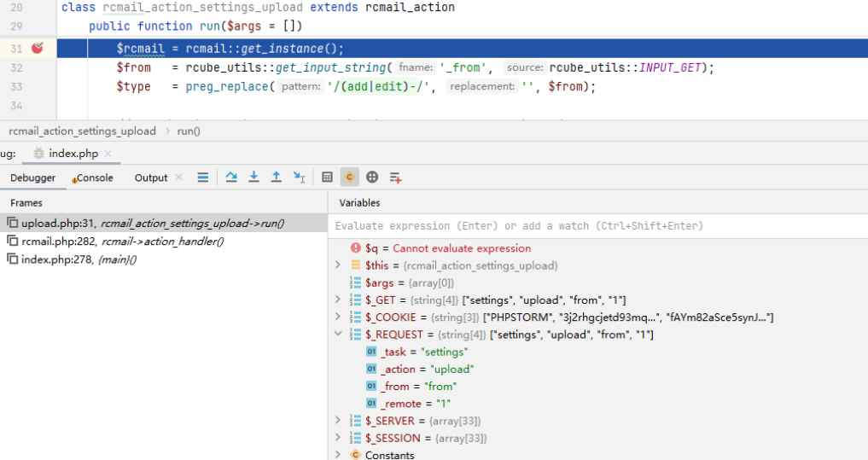Click the rcmail_action_settings_upload breadcrumb
Image resolution: width=868 pixels, height=460 pixels.
[82, 131]
